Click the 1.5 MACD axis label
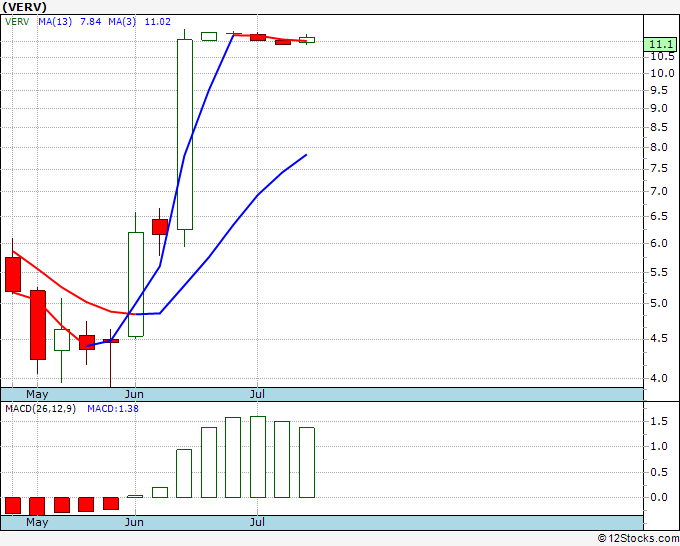Screen dimensions: 680x546 point(659,422)
